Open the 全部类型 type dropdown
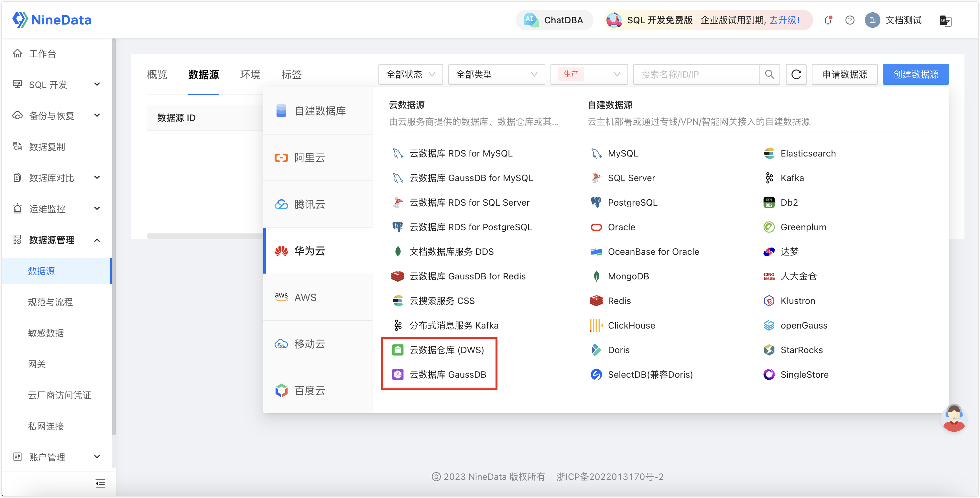Viewport: 980px width, 498px height. (x=496, y=75)
